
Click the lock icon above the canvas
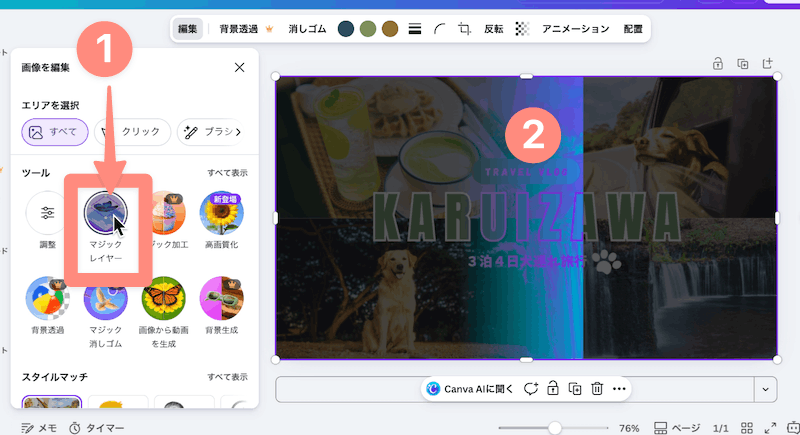tap(718, 64)
